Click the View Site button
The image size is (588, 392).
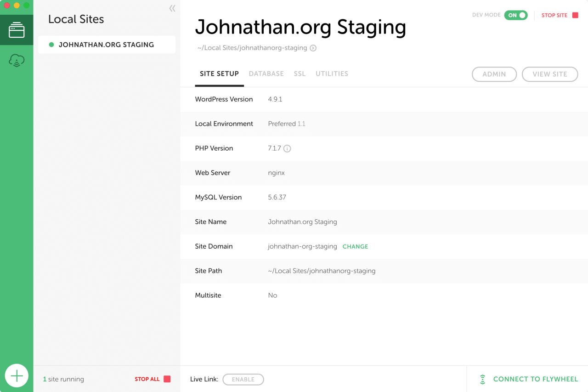(x=550, y=74)
